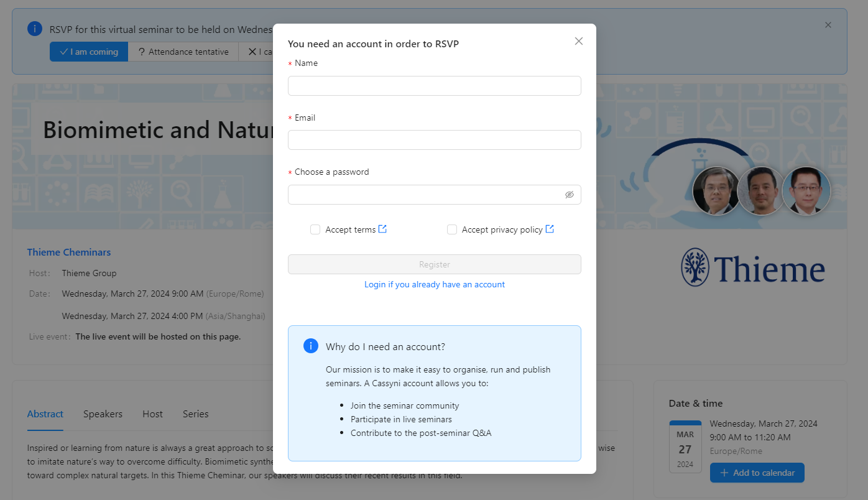Image resolution: width=868 pixels, height=500 pixels.
Task: Open Login if you already have an account
Action: coord(434,284)
